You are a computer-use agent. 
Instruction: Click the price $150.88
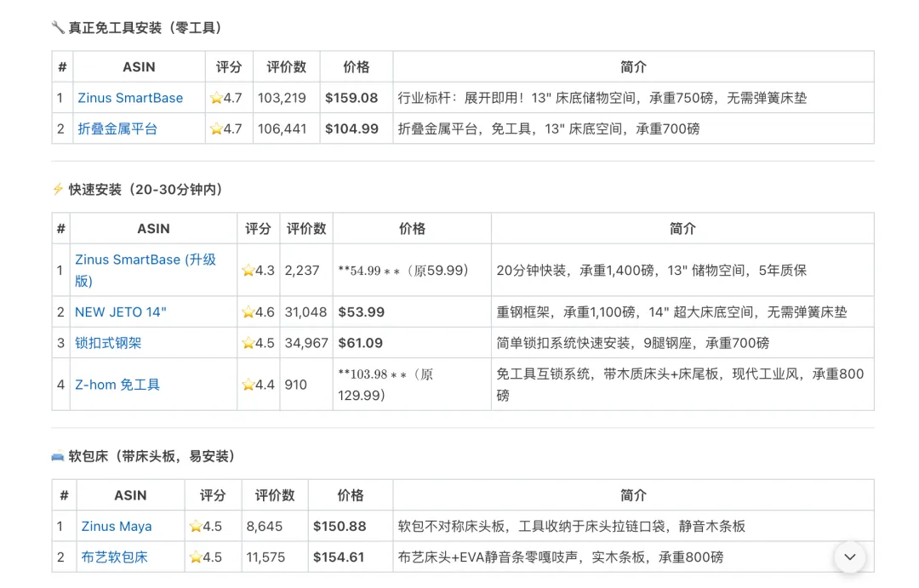(340, 527)
